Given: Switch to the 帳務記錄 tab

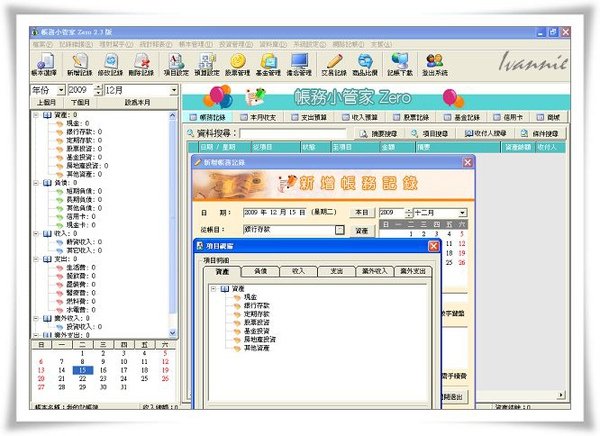Looking at the screenshot, I should pyautogui.click(x=208, y=118).
